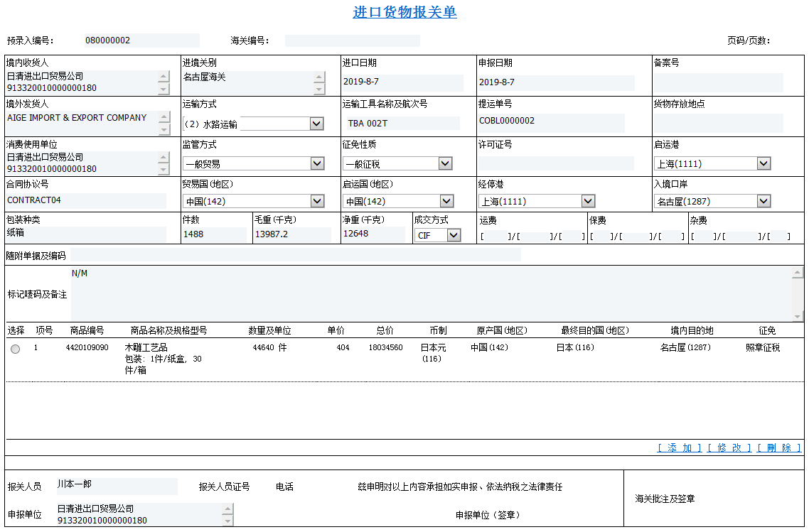Open the 监管方式 一般贸易 dropdown
809x532 pixels.
coord(316,164)
